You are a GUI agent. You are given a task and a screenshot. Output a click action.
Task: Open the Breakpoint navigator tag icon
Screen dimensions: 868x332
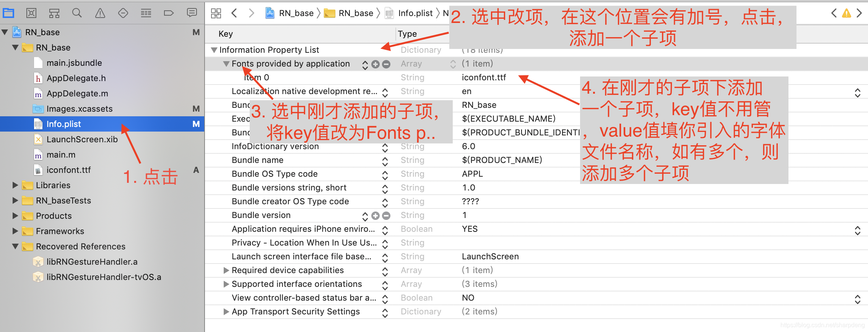click(x=169, y=13)
